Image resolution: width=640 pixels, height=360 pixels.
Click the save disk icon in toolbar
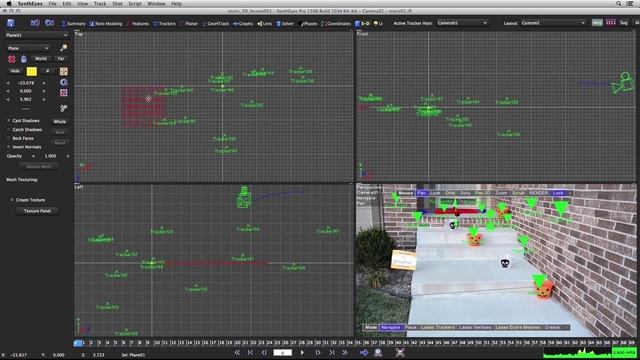tap(11, 23)
